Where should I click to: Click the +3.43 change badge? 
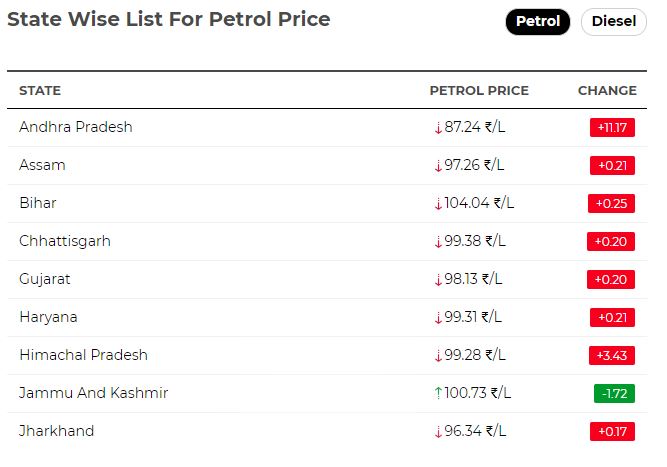click(612, 356)
